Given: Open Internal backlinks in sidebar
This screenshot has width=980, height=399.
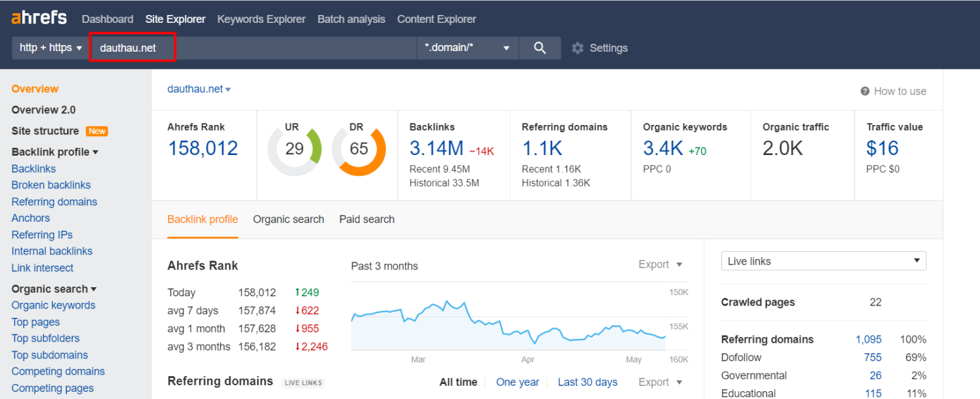Looking at the screenshot, I should tap(52, 251).
